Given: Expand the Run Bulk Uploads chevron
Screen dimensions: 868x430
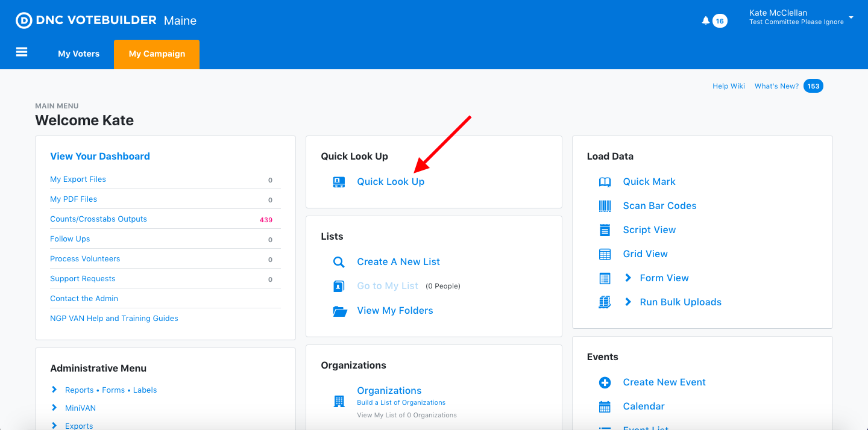Looking at the screenshot, I should pos(628,302).
